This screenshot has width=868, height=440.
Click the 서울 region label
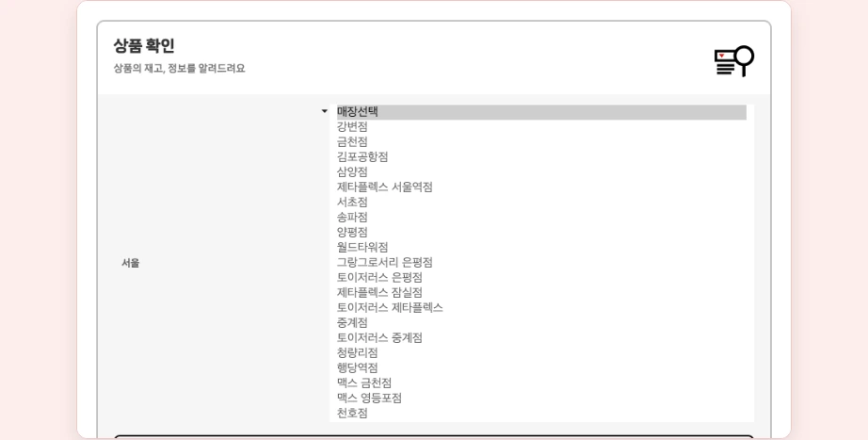(131, 263)
